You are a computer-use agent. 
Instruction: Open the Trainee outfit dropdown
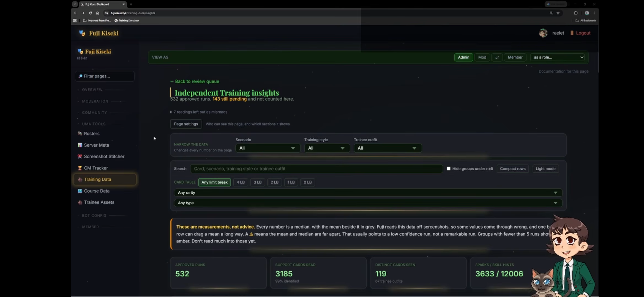pyautogui.click(x=388, y=148)
